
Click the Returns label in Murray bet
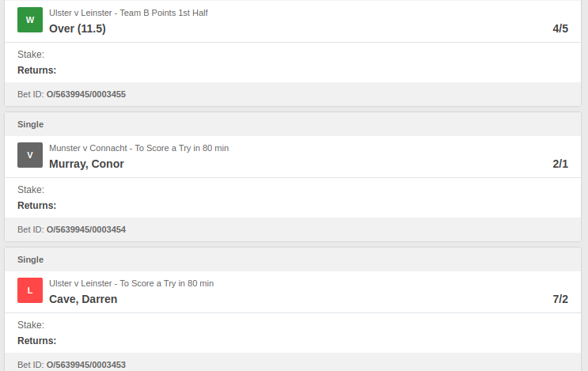point(36,206)
